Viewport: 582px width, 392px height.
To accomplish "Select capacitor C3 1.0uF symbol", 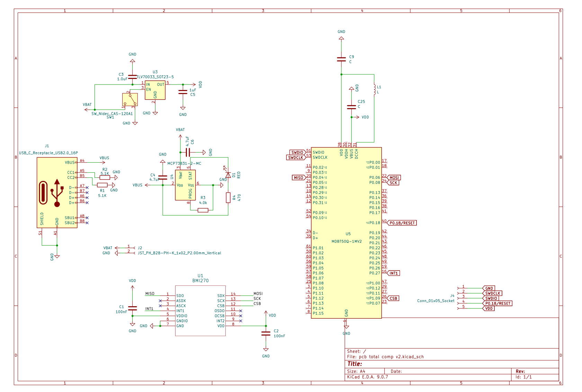I will click(x=132, y=76).
